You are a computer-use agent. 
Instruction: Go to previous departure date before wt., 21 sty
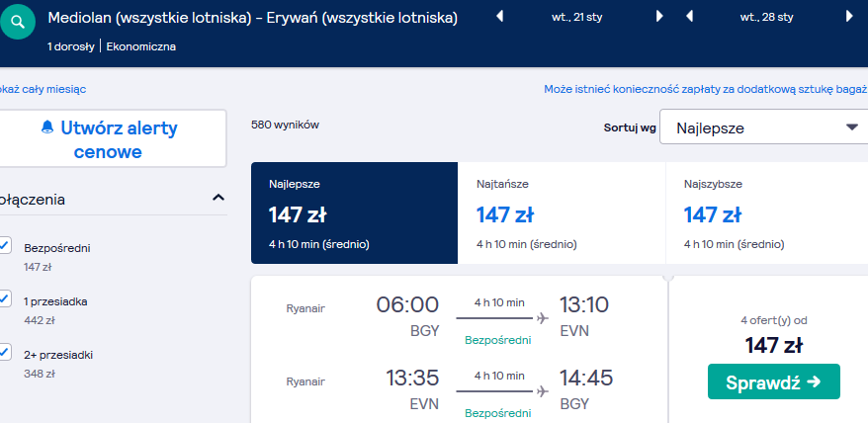click(x=499, y=16)
